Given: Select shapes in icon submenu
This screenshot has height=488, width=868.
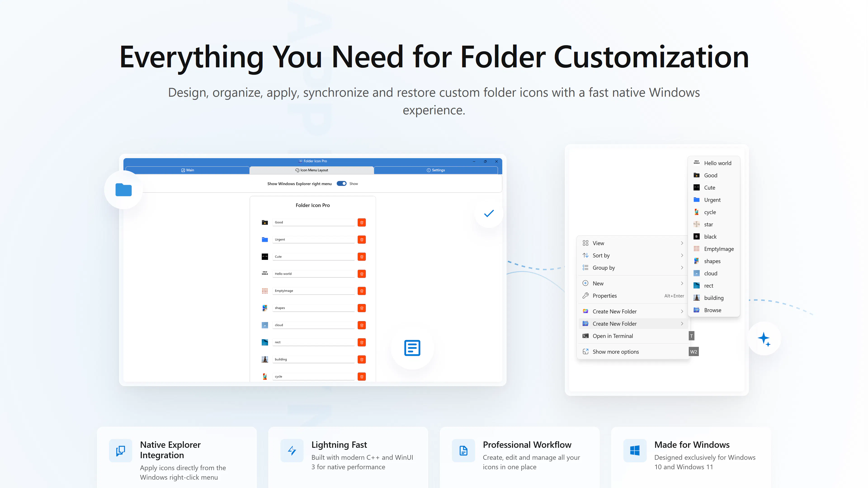Looking at the screenshot, I should 714,261.
